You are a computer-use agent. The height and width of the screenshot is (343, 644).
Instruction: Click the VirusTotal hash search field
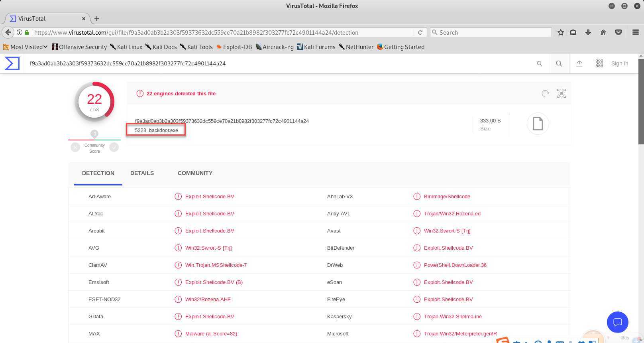(279, 63)
